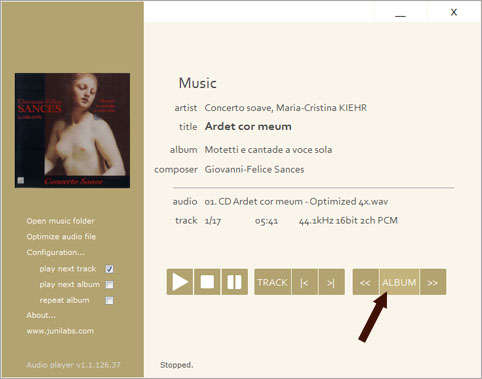The image size is (482, 379).
Task: Minimize the audio player window
Action: tap(400, 13)
